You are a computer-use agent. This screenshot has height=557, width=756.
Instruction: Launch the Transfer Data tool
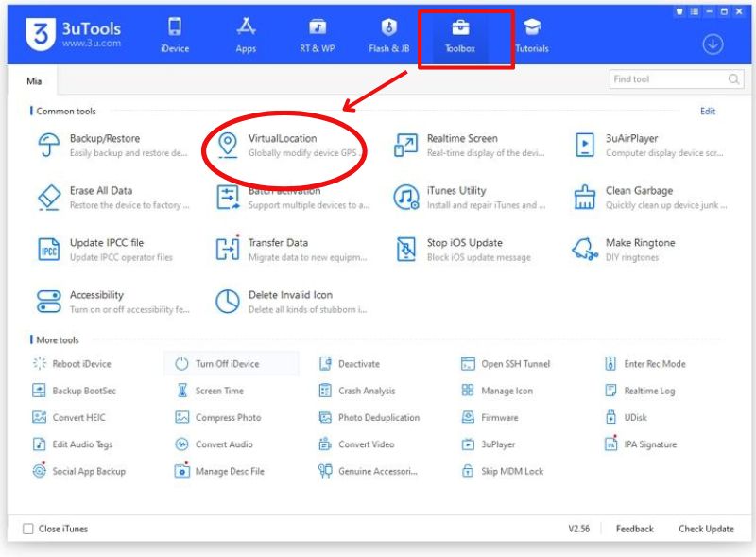(291, 250)
